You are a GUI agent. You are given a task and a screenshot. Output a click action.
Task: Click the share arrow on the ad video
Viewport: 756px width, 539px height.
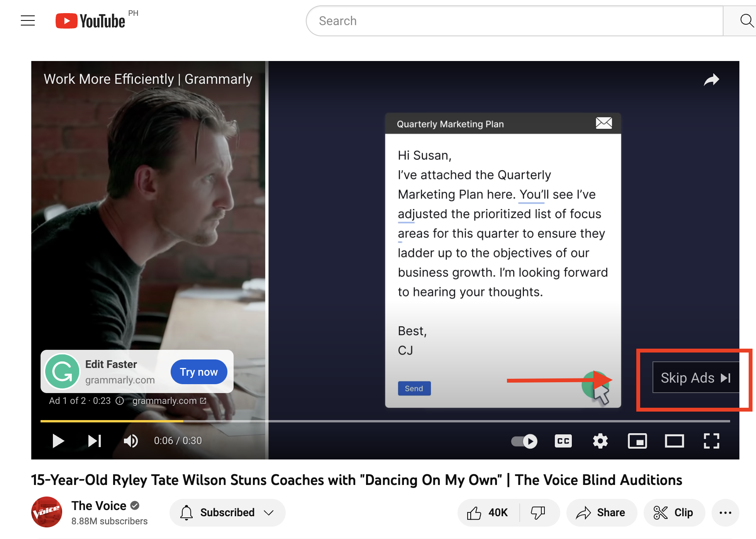coord(711,80)
